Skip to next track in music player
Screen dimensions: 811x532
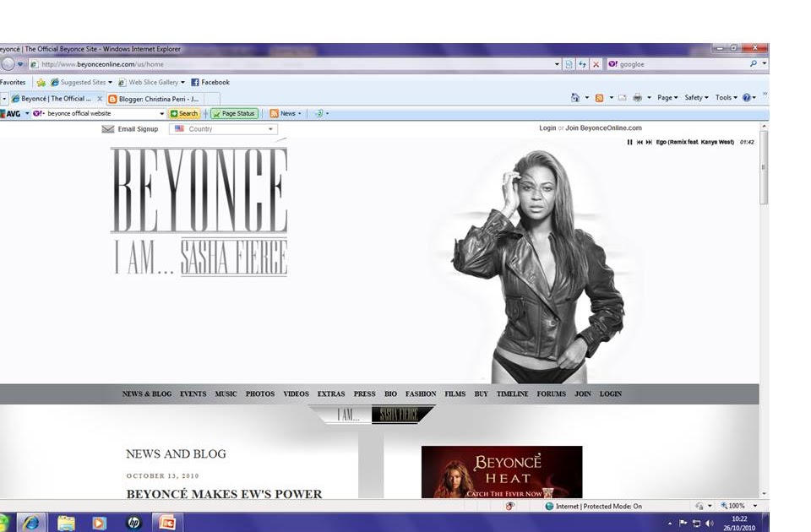[649, 142]
